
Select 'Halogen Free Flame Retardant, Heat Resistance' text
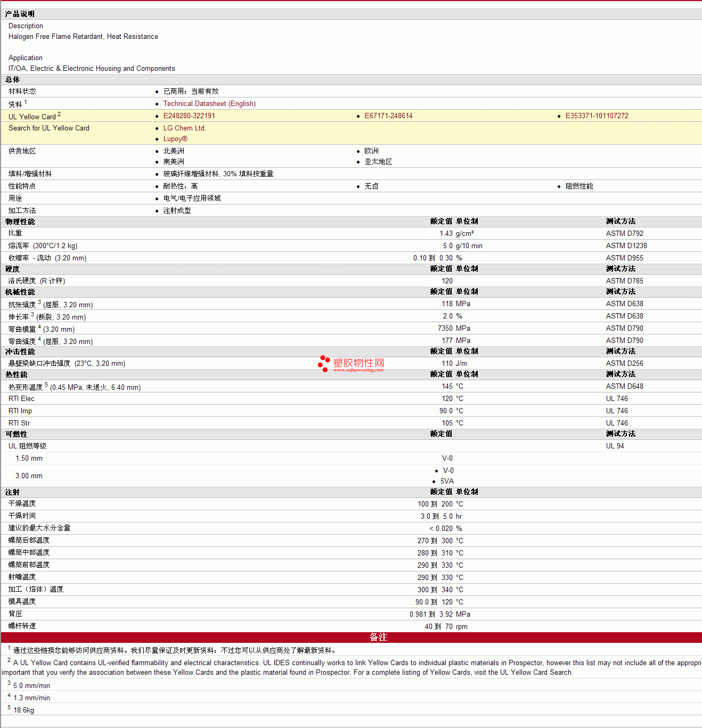point(83,37)
